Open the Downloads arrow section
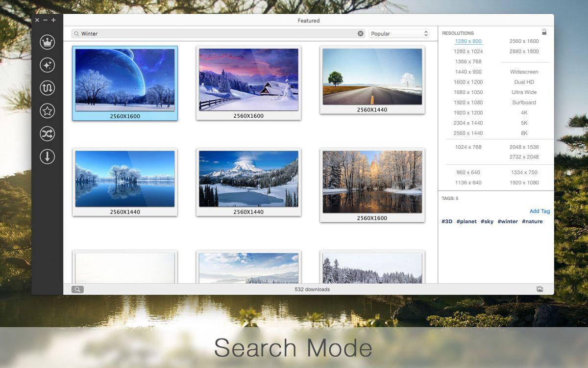This screenshot has width=588, height=368. pyautogui.click(x=47, y=157)
